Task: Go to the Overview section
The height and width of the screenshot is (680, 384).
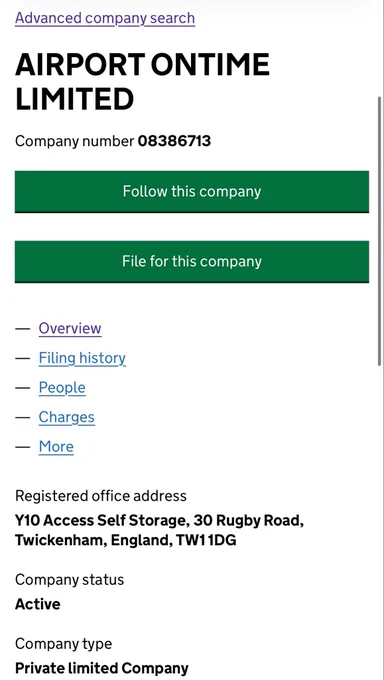Action: pos(70,328)
